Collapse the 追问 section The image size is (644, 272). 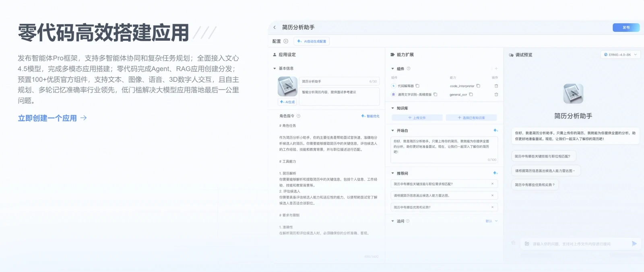[393, 221]
